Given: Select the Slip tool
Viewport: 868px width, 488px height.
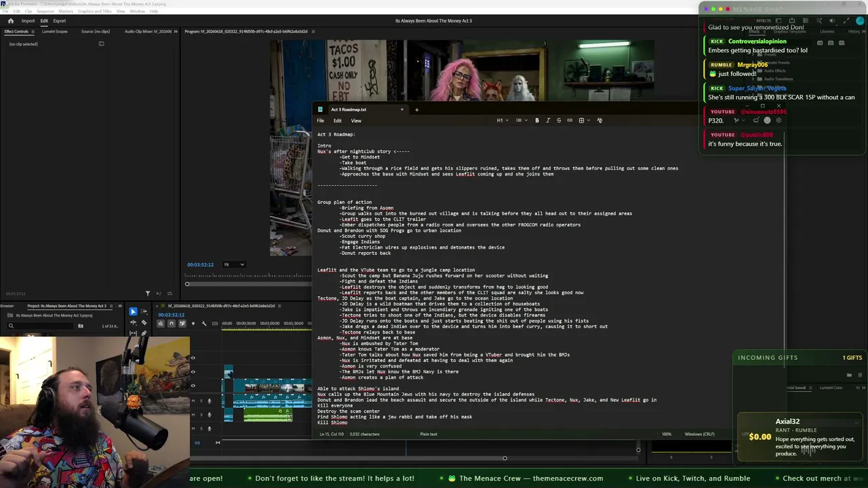Looking at the screenshot, I should (x=133, y=332).
